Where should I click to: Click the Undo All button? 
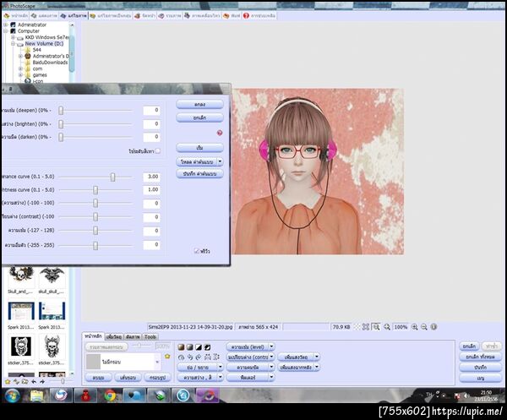pyautogui.click(x=481, y=357)
